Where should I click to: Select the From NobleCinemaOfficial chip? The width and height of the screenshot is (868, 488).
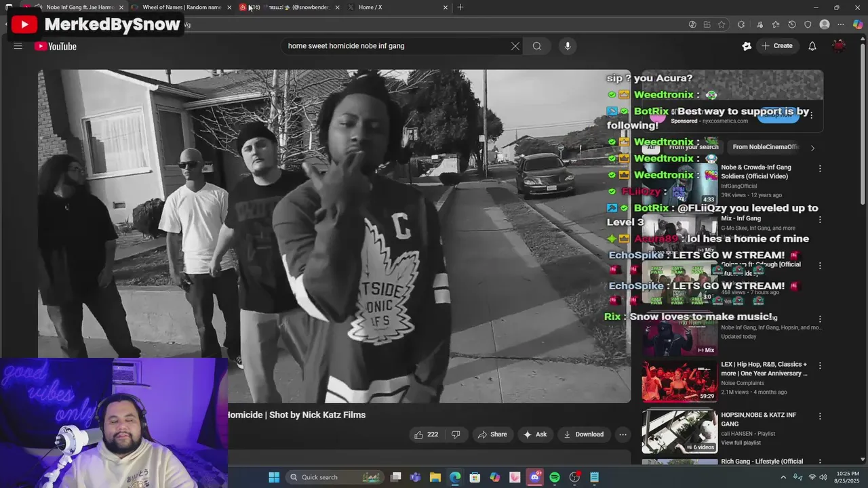point(766,147)
